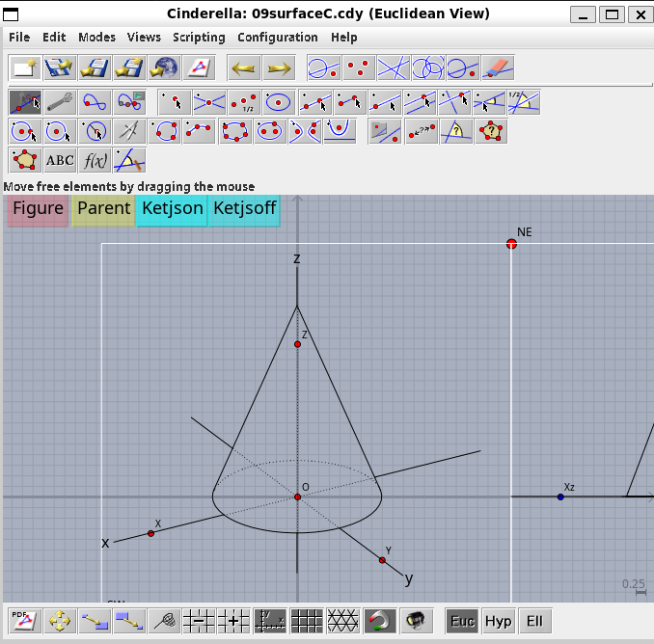Screen dimensions: 654x644
Task: Click the export to web globe icon
Action: pyautogui.click(x=165, y=67)
